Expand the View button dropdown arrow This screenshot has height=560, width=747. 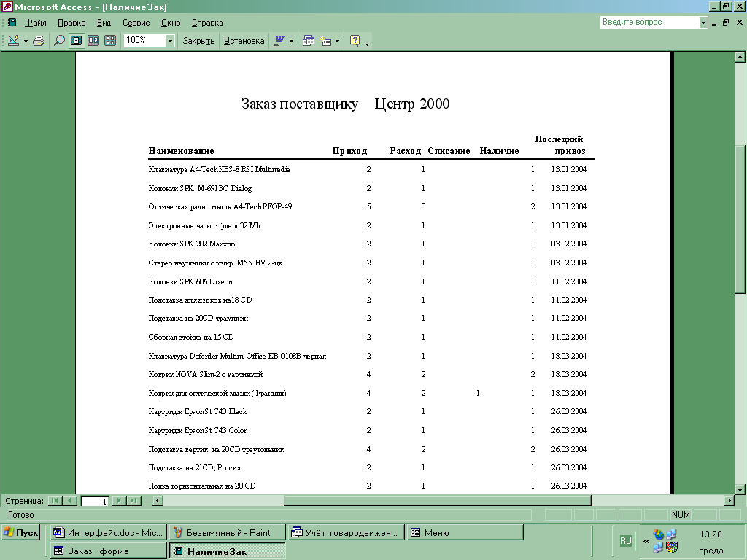pyautogui.click(x=26, y=41)
